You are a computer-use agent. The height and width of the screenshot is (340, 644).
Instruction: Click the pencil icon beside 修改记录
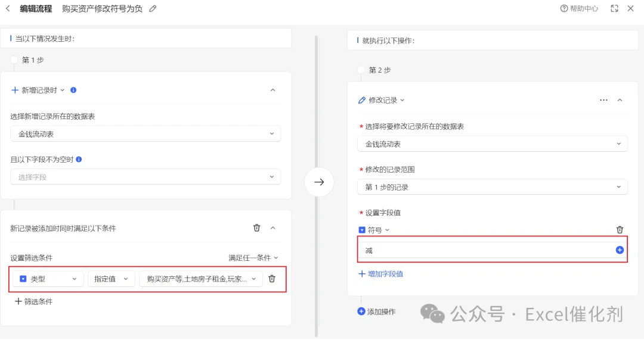(x=362, y=101)
